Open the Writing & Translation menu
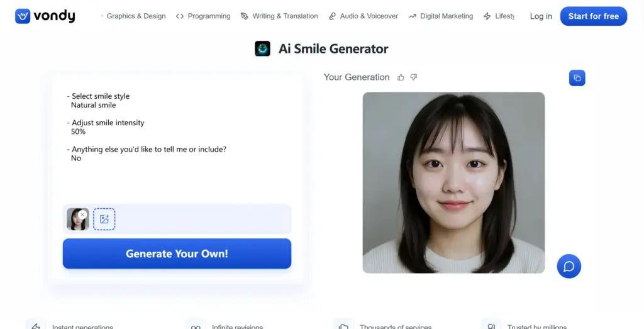The width and height of the screenshot is (644, 329). [285, 16]
